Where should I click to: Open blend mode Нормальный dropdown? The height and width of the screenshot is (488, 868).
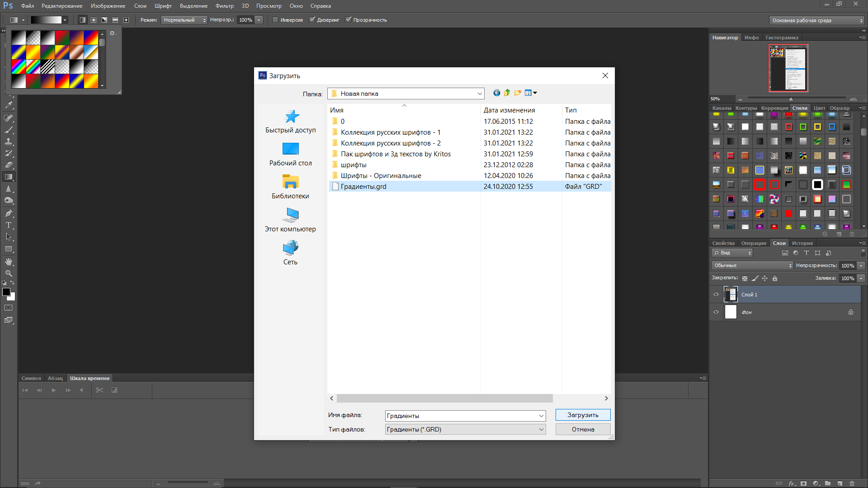point(184,20)
